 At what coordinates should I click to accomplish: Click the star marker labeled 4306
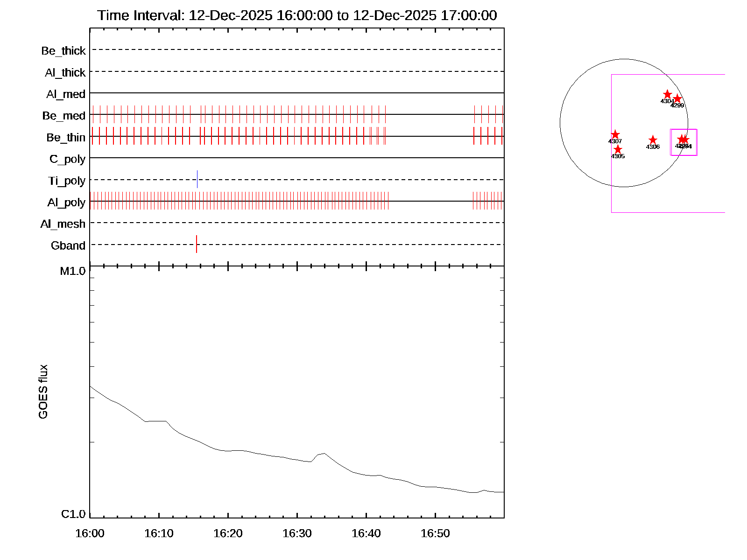[x=653, y=140]
